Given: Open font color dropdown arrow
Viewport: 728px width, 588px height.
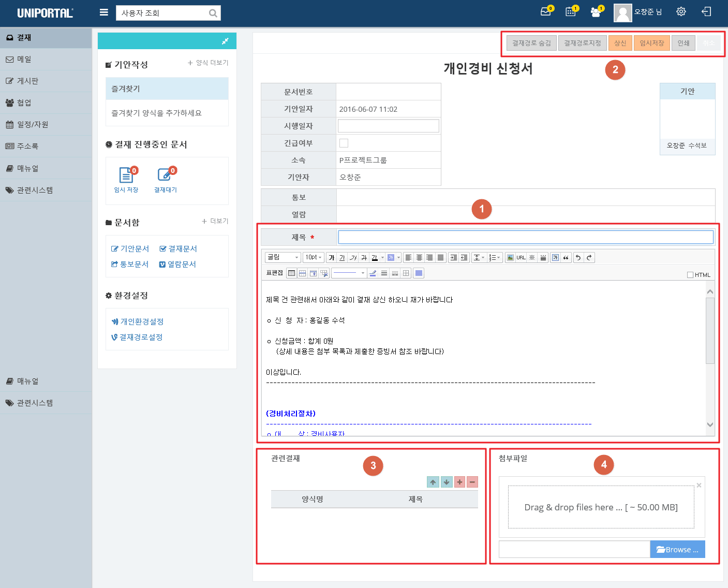Looking at the screenshot, I should click(x=383, y=257).
